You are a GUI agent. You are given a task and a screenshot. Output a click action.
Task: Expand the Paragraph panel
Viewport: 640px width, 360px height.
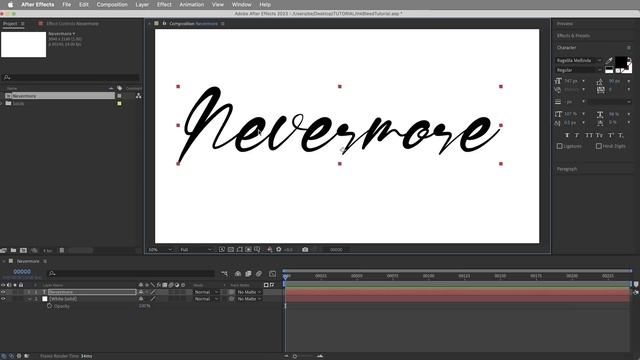point(567,169)
